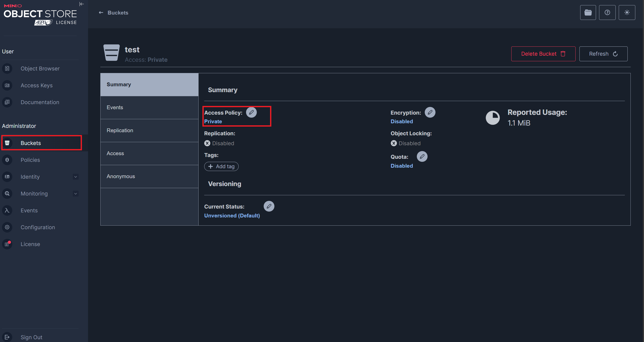Click the Object Locking Disabled status
The height and width of the screenshot is (342, 644).
click(x=406, y=143)
